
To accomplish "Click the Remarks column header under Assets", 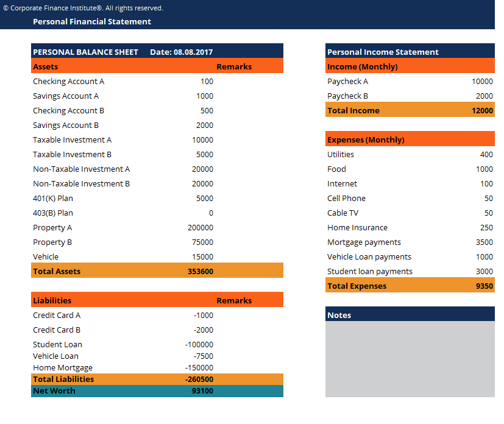I will (x=233, y=66).
